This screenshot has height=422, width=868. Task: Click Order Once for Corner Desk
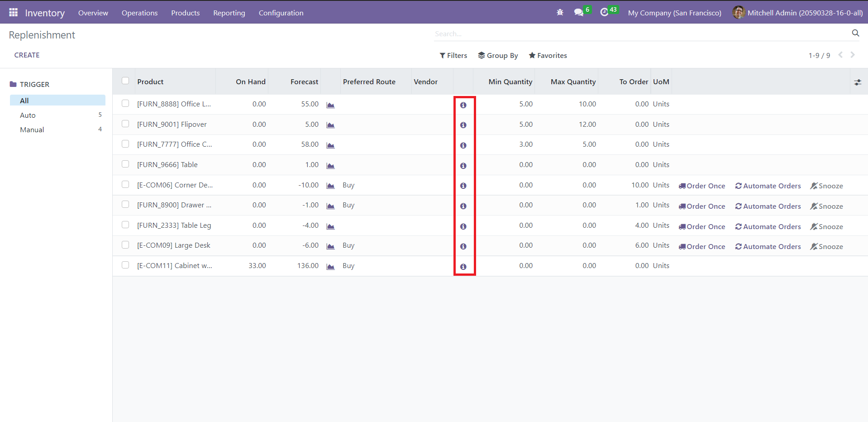click(701, 186)
